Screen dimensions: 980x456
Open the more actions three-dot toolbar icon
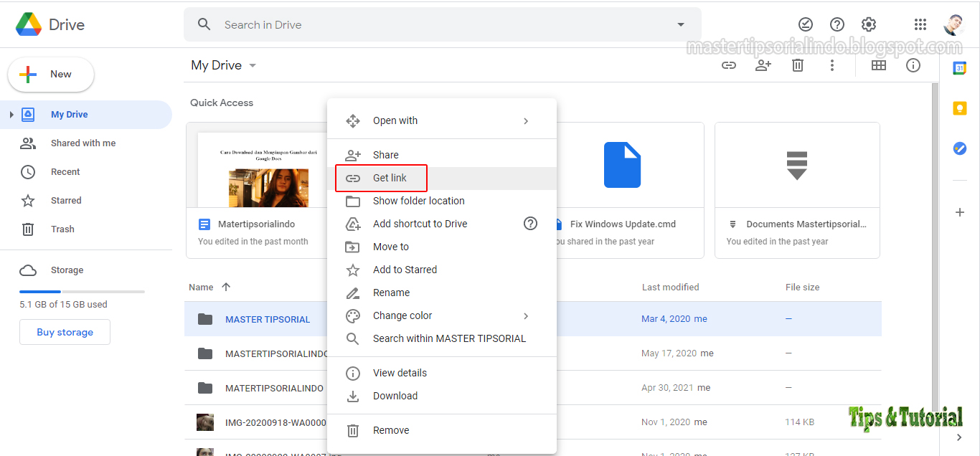click(x=831, y=65)
